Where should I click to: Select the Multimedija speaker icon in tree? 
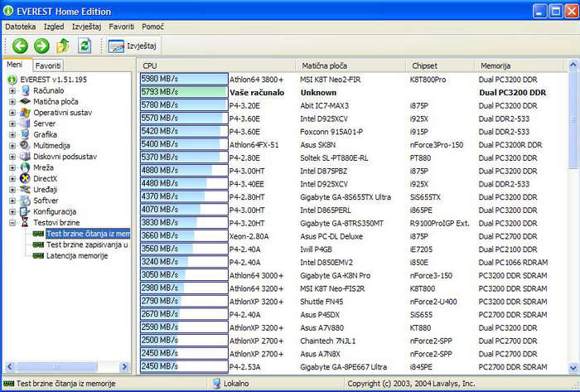(25, 145)
